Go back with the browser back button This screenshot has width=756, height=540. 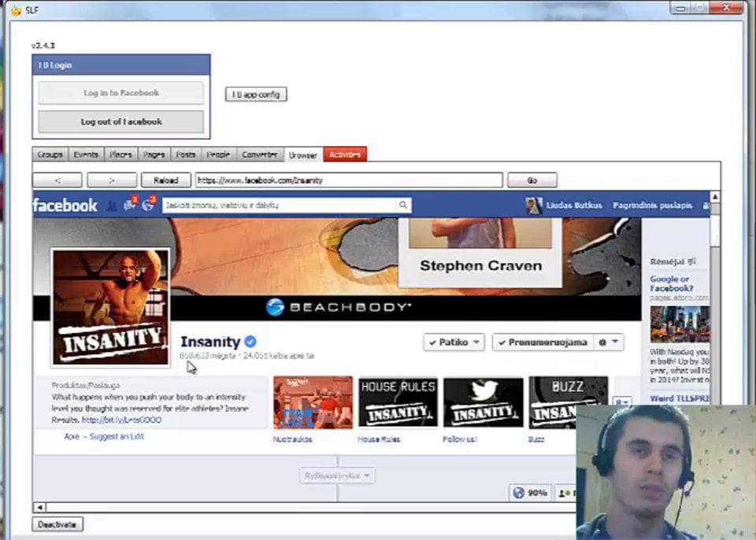tap(57, 180)
